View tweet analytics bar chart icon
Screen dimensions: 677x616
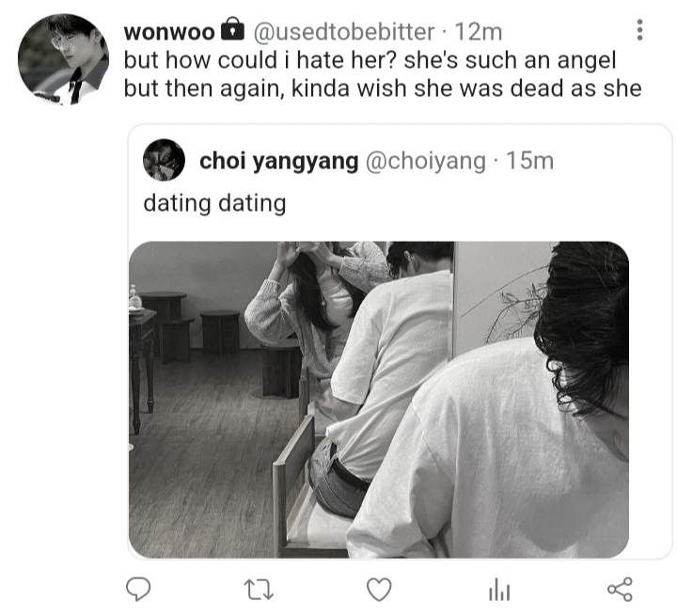499,590
